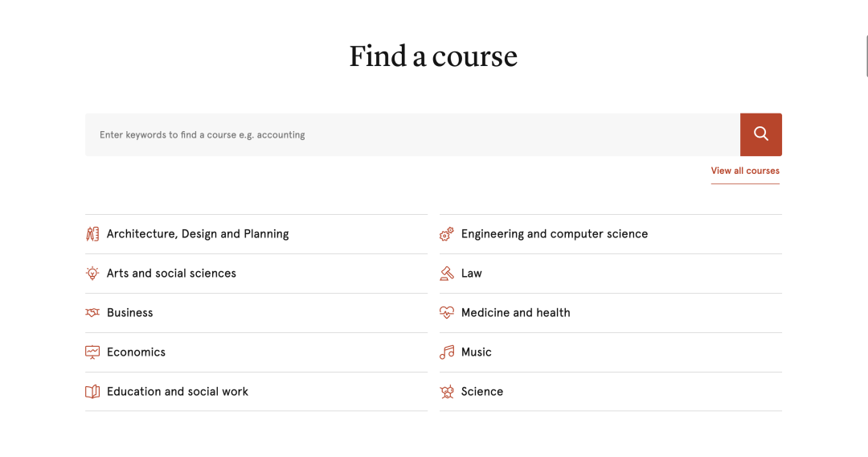Click the gavel icon beside Law
The image size is (868, 457).
tap(447, 274)
